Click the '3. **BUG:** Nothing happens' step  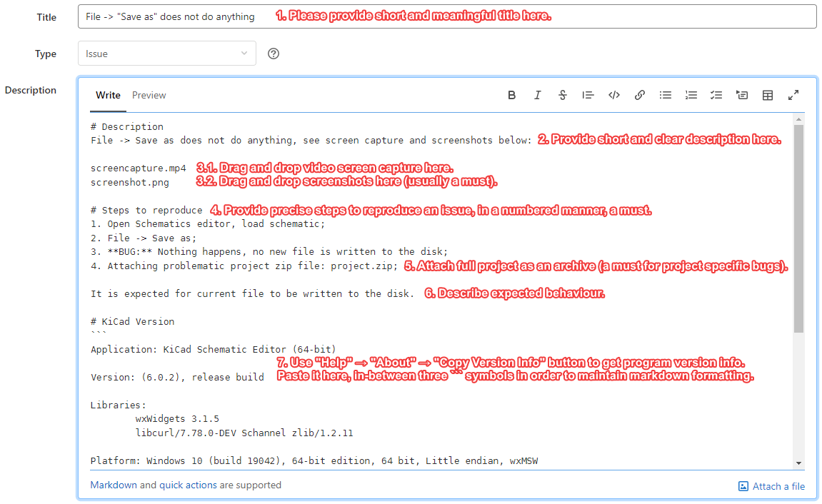[x=269, y=252]
